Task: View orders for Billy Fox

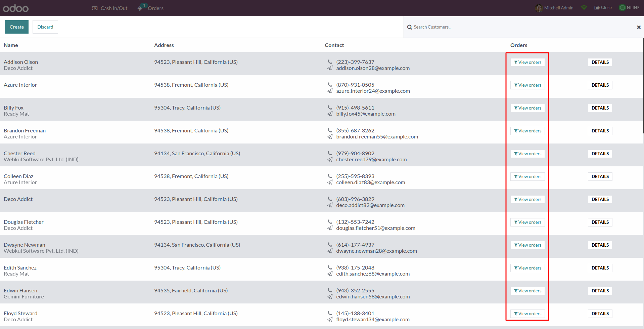Action: [x=527, y=108]
